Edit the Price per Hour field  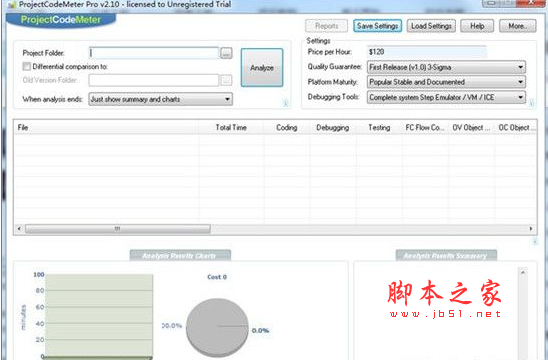427,52
